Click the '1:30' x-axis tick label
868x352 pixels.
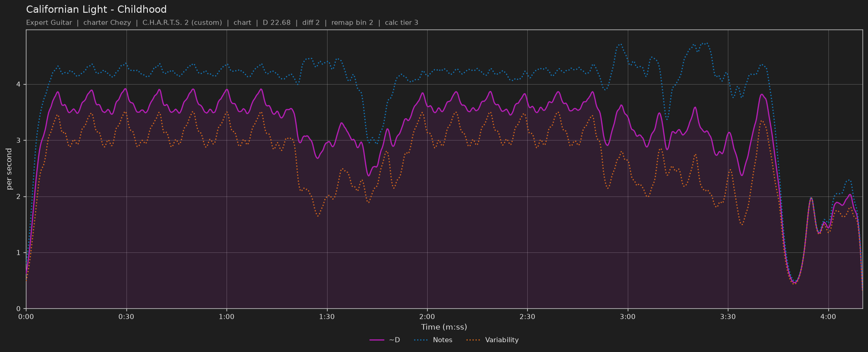click(327, 317)
